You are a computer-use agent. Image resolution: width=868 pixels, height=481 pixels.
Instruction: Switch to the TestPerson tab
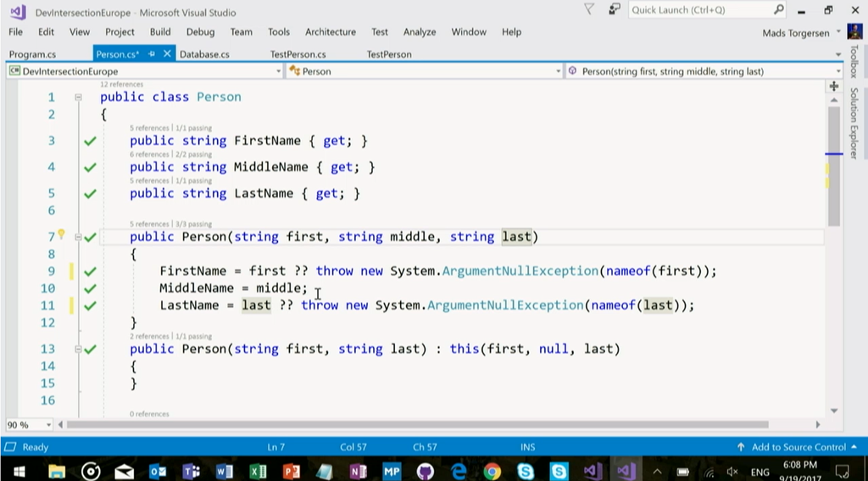(x=389, y=54)
